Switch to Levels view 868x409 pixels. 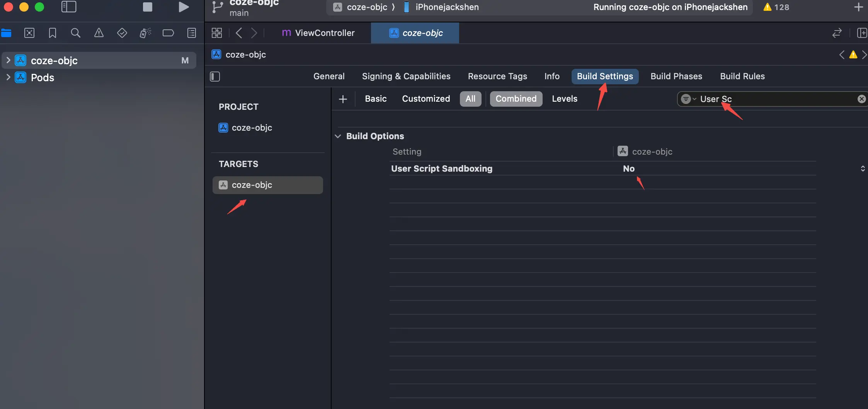565,99
